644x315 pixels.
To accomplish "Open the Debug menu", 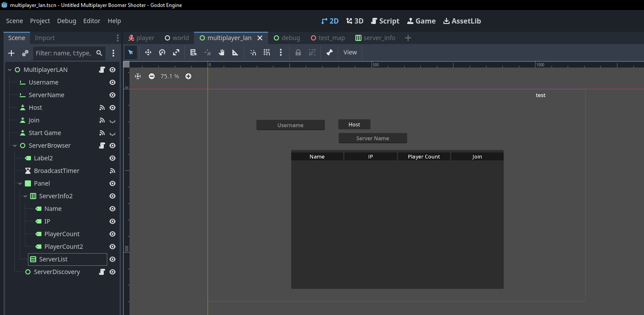I will coord(66,21).
